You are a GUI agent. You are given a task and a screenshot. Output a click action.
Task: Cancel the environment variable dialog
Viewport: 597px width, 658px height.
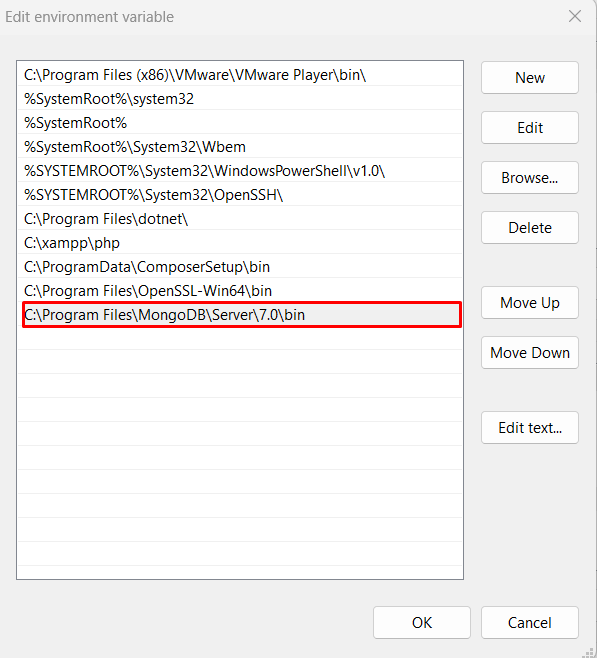pyautogui.click(x=529, y=622)
